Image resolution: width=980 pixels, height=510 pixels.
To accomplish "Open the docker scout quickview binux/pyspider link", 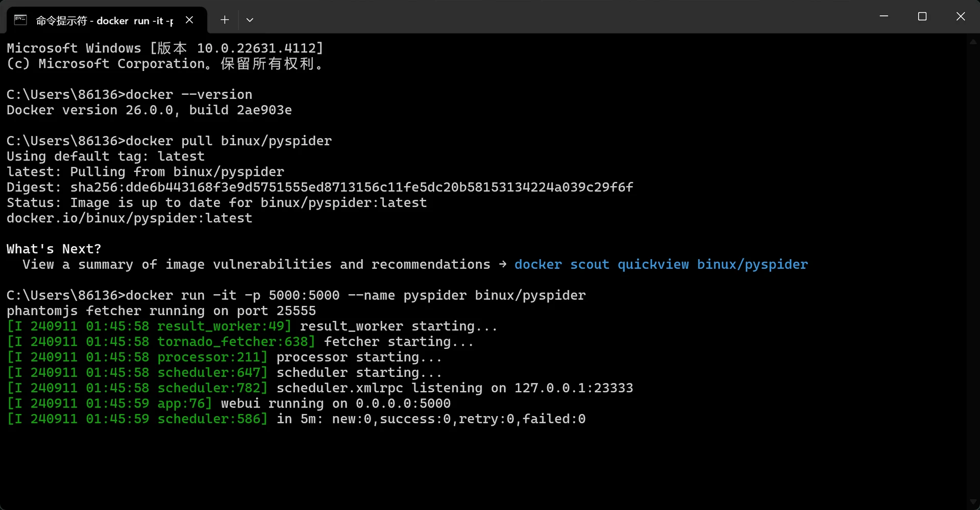I will click(661, 265).
